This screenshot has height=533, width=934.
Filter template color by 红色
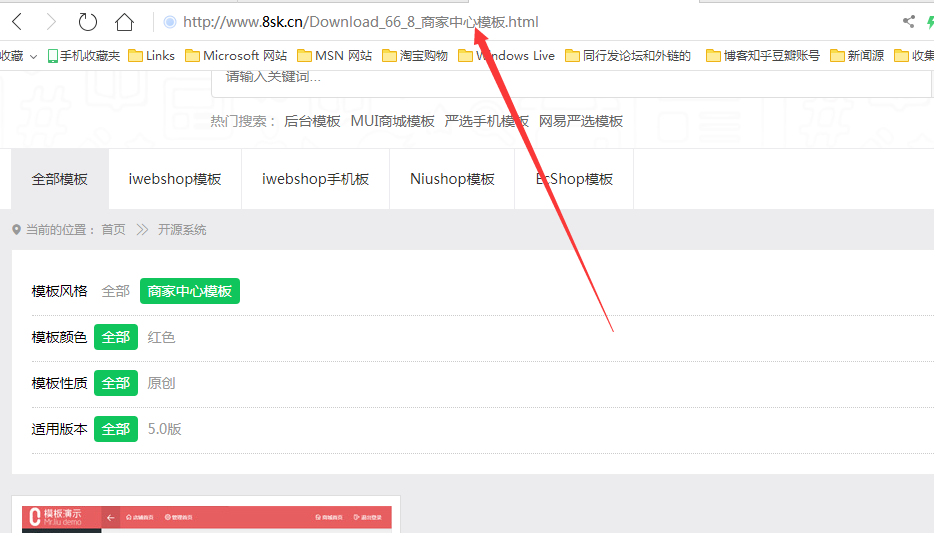(161, 337)
